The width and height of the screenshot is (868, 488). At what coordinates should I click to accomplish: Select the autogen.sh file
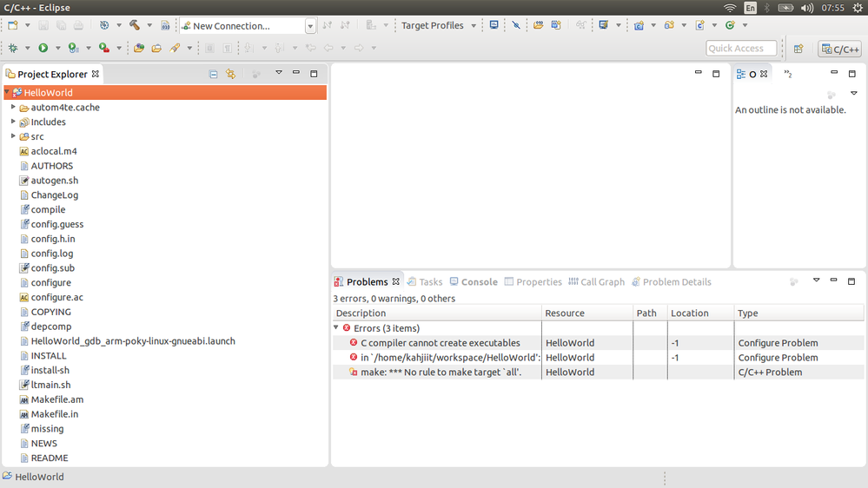pyautogui.click(x=54, y=181)
